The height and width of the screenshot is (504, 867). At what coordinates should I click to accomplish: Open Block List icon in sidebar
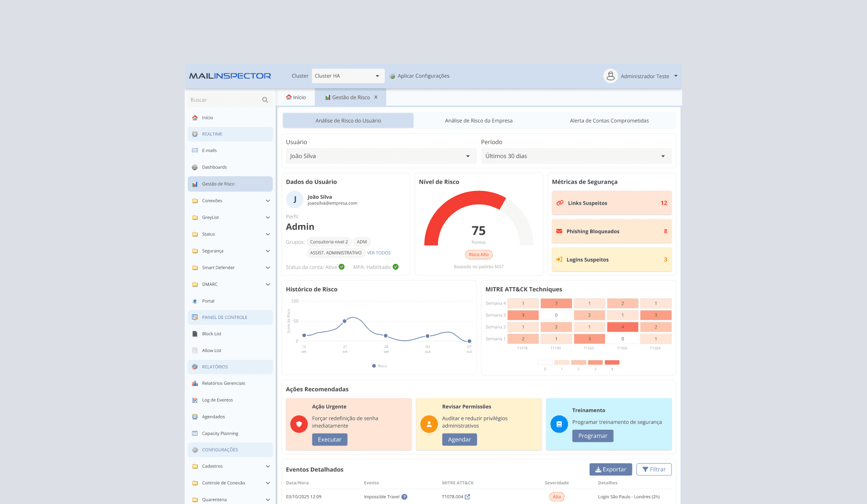click(195, 334)
